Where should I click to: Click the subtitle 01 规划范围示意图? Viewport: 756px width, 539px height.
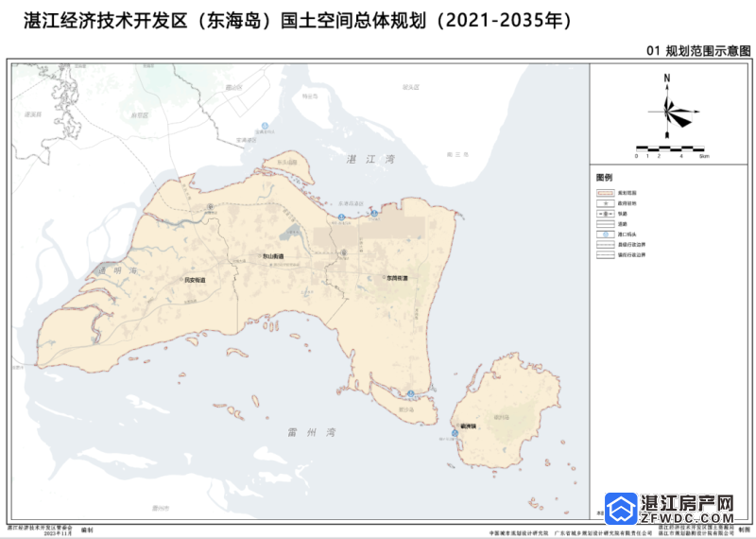click(x=698, y=51)
